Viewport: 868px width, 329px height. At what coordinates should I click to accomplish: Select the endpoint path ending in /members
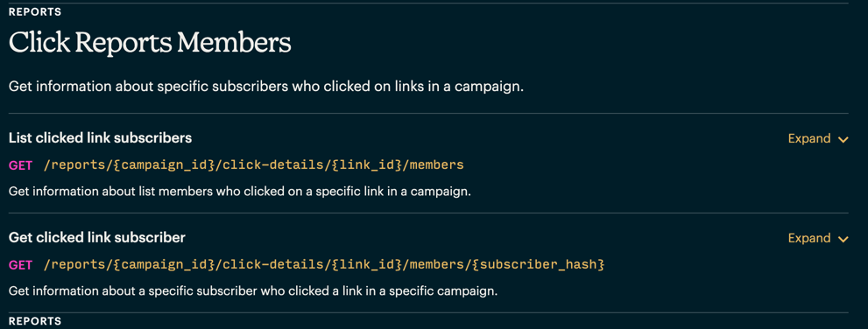pos(253,164)
